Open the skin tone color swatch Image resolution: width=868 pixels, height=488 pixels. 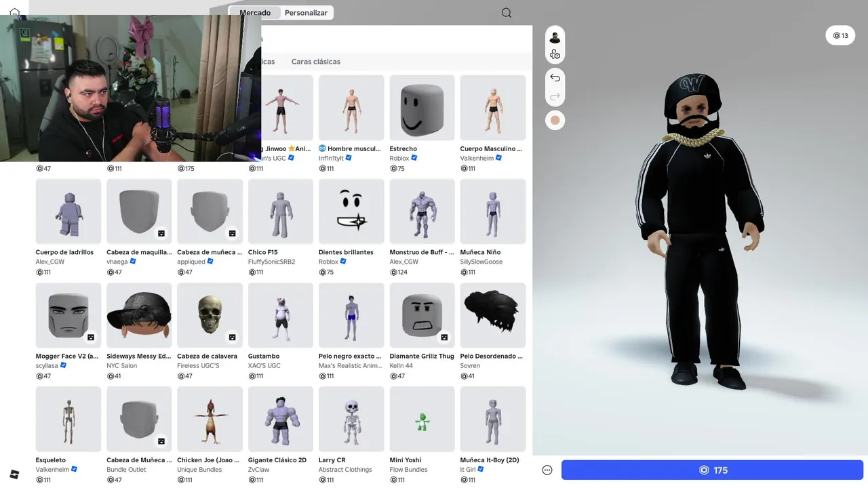click(x=555, y=120)
